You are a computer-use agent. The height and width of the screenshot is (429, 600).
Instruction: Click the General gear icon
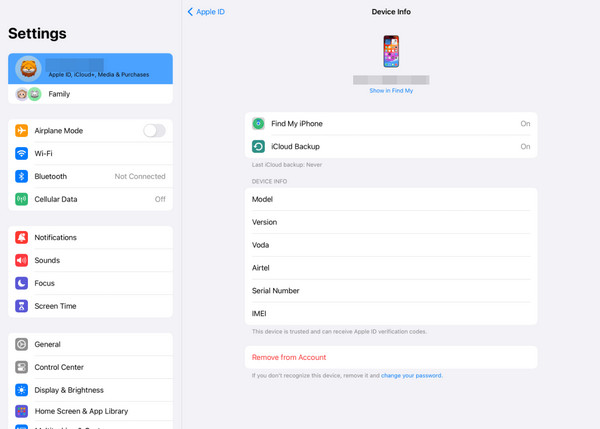(x=21, y=344)
